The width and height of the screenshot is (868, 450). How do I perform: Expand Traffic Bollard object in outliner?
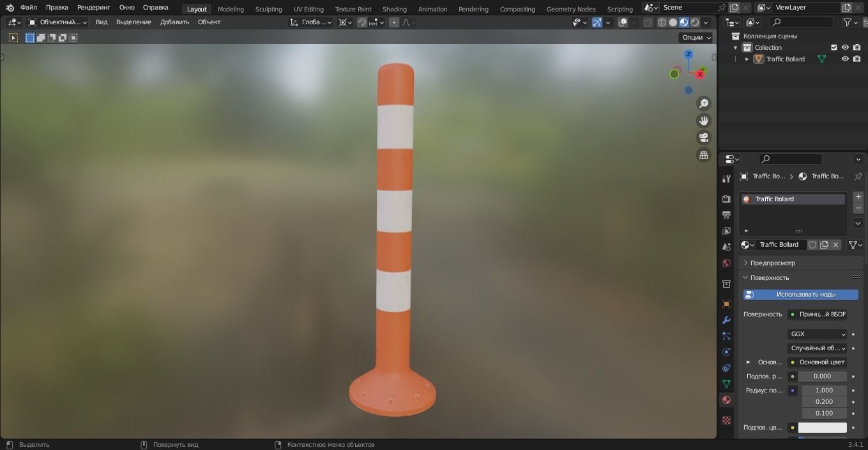(x=747, y=59)
